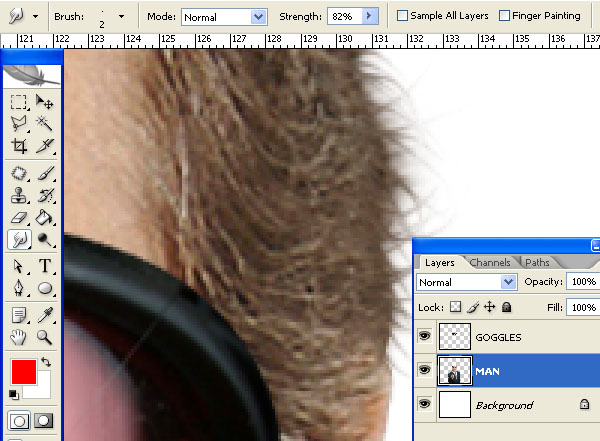Click the GOGGLES layer name
Screen dimensions: 600x441
coord(498,337)
